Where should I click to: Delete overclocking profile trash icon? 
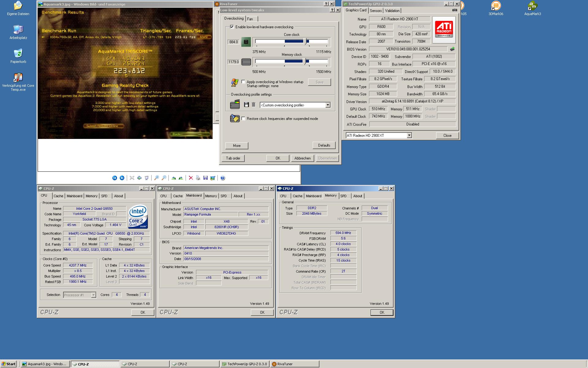pos(254,105)
